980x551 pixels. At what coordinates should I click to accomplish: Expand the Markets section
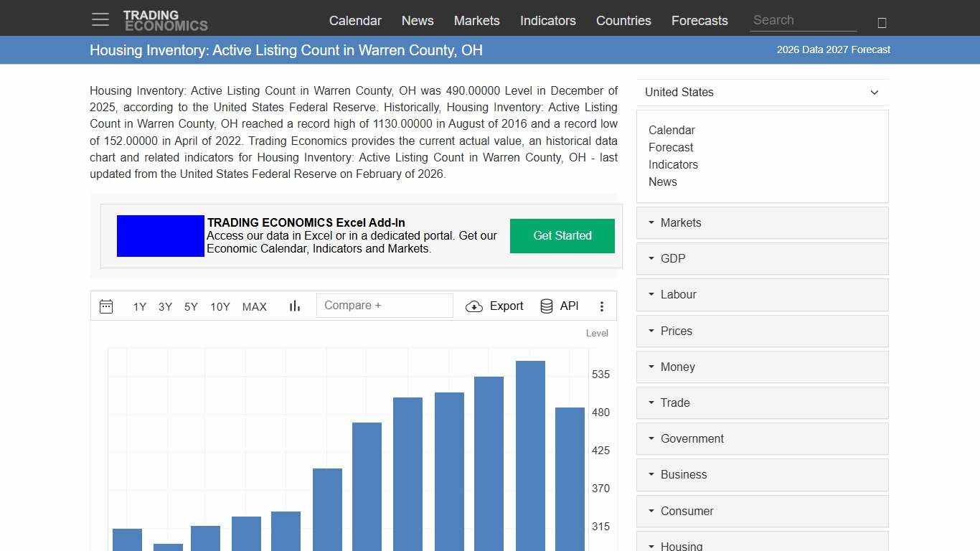pyautogui.click(x=680, y=222)
